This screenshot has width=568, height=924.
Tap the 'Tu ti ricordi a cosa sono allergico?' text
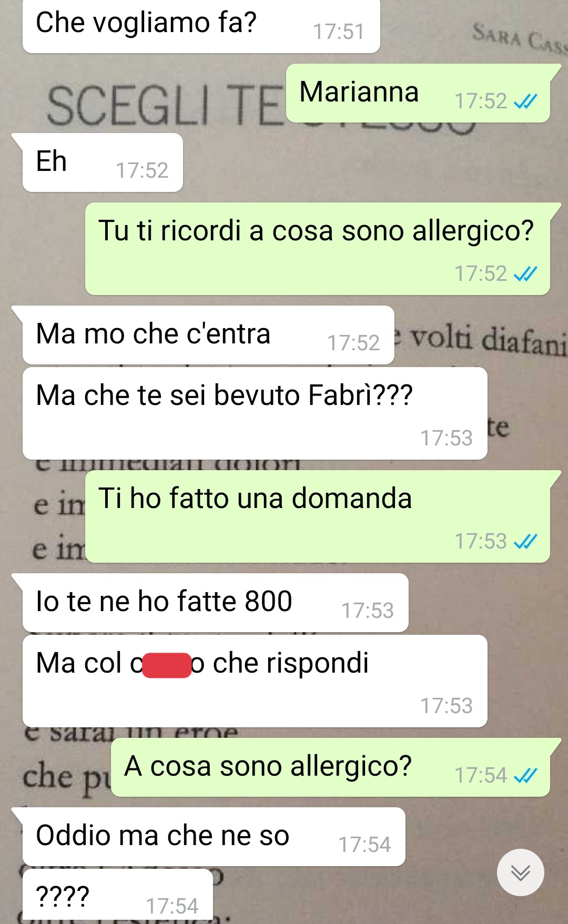(316, 231)
